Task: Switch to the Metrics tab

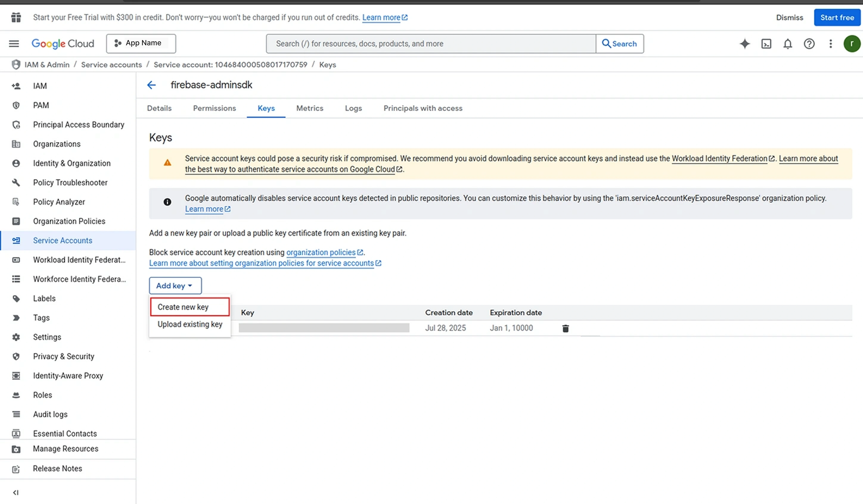Action: 310,108
